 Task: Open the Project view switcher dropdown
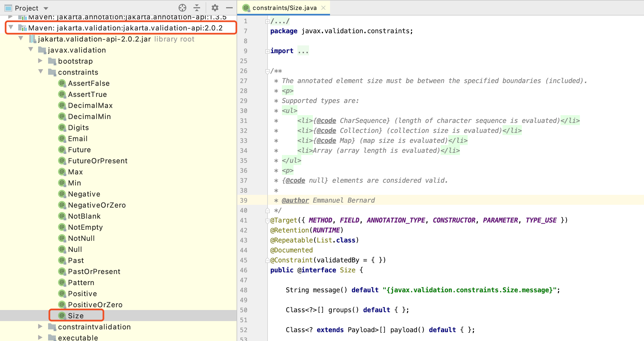[46, 8]
